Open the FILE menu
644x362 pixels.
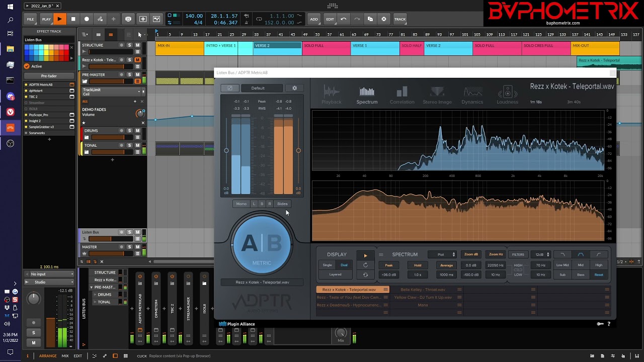(x=31, y=19)
